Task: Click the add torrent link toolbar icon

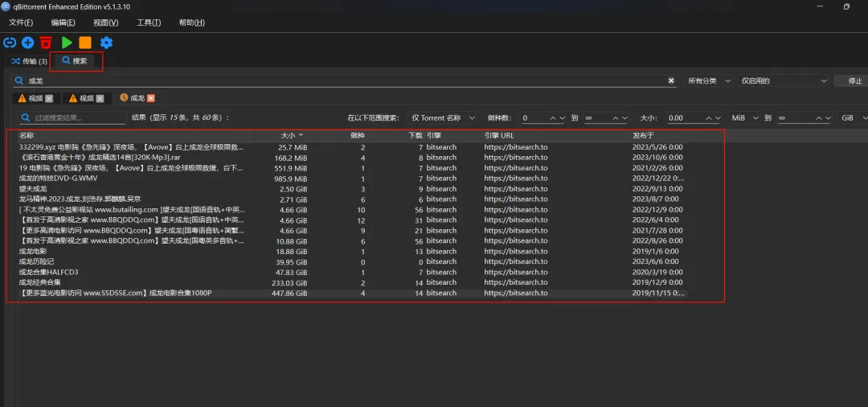Action: click(x=10, y=43)
